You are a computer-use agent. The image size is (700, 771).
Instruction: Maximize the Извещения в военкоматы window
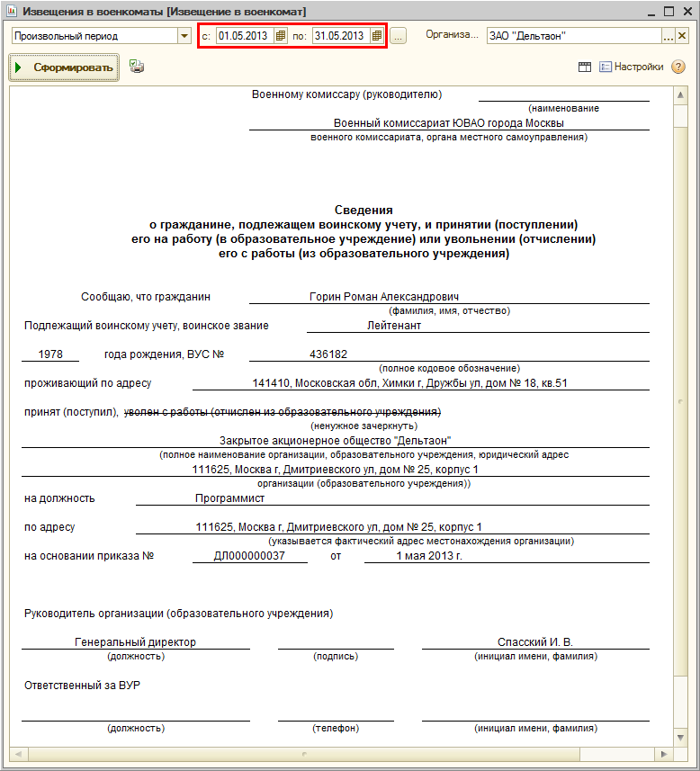tap(669, 12)
